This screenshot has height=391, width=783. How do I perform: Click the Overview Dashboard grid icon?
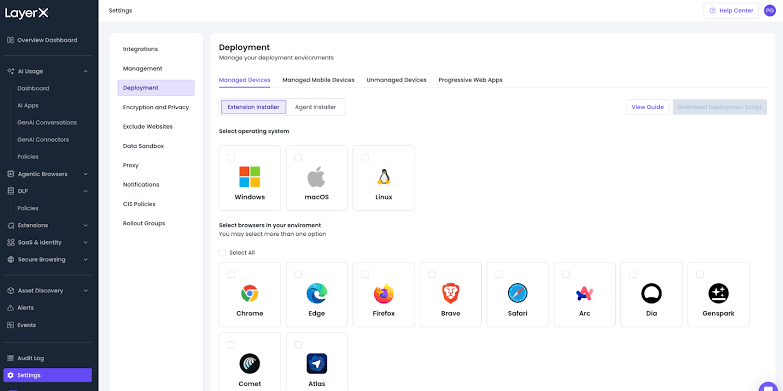coord(10,40)
